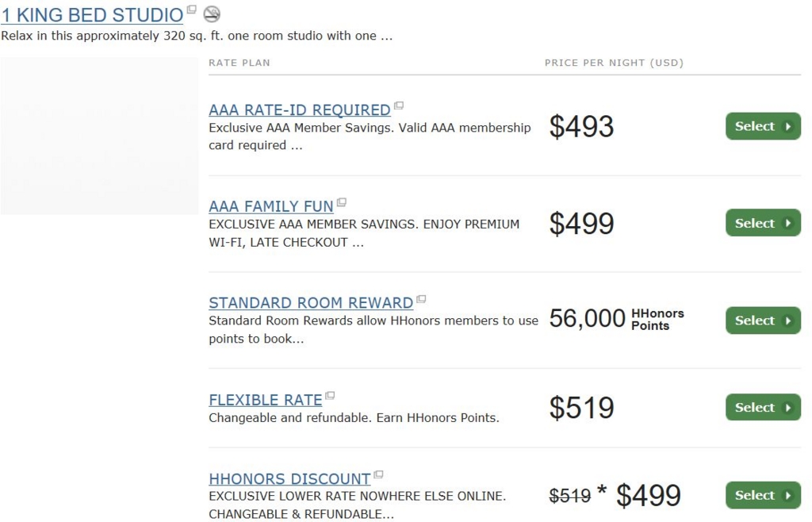Open popup icon next to 1 King Bed Studio

click(x=192, y=10)
